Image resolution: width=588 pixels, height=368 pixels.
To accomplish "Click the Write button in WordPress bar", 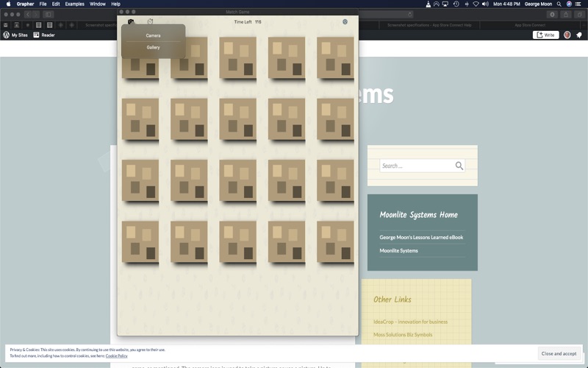I will click(x=545, y=35).
